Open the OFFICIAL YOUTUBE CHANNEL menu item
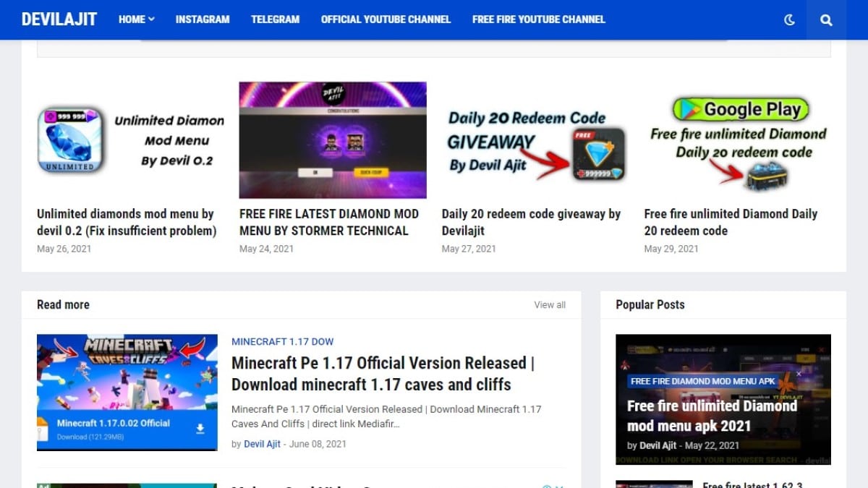Viewport: 868px width, 488px height. click(x=386, y=20)
